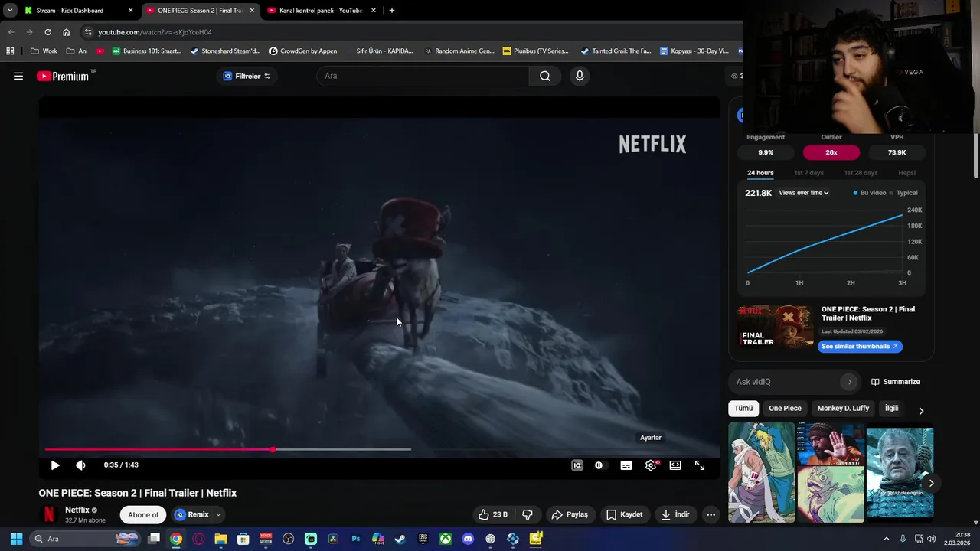Viewport: 980px width, 551px height.
Task: Reload the page
Action: (47, 32)
